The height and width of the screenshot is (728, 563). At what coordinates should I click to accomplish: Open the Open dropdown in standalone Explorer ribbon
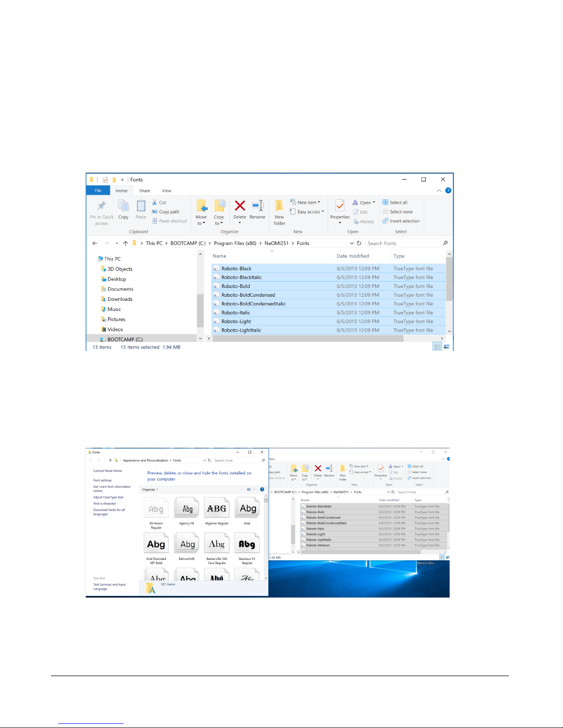pos(374,203)
